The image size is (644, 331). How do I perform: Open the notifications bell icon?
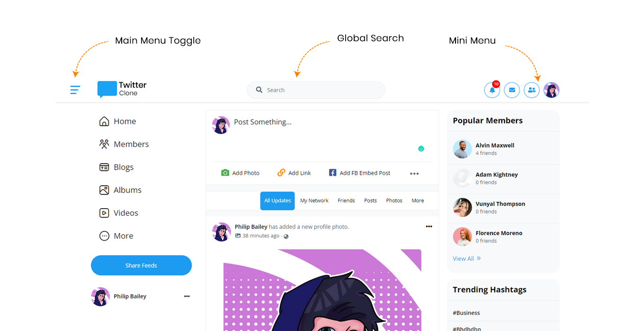click(x=492, y=90)
